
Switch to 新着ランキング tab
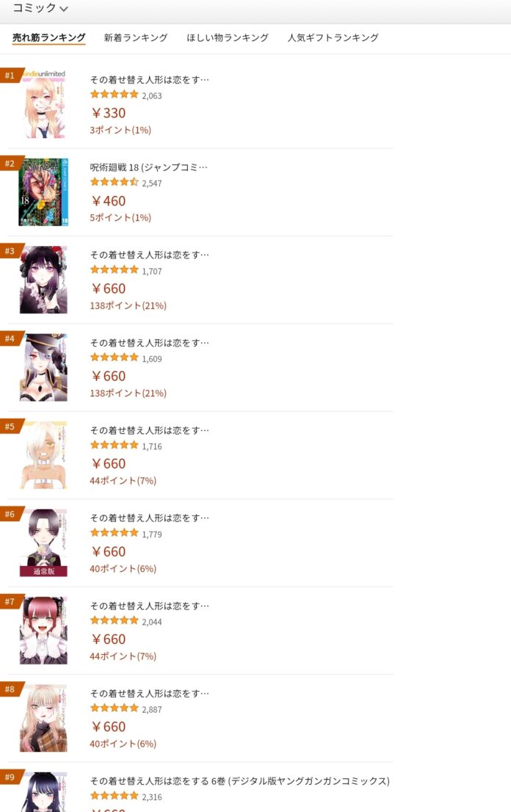tap(136, 37)
